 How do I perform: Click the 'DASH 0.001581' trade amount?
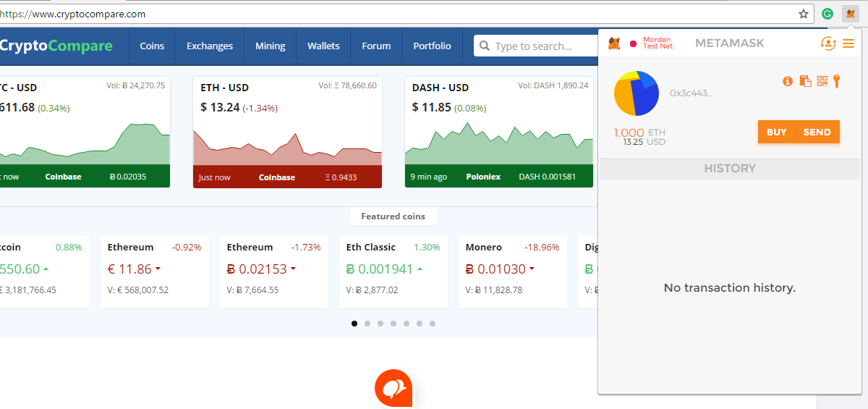(548, 177)
